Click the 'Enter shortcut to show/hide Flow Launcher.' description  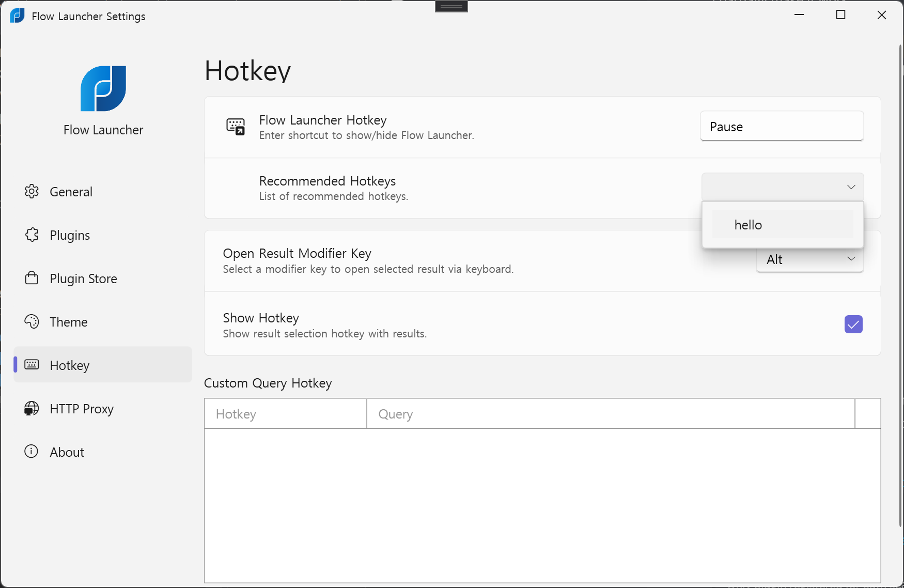tap(367, 135)
